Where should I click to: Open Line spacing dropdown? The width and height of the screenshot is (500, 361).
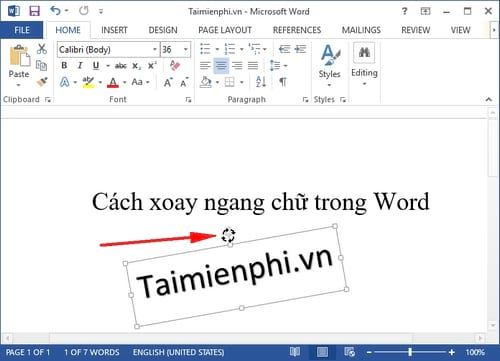(x=278, y=65)
